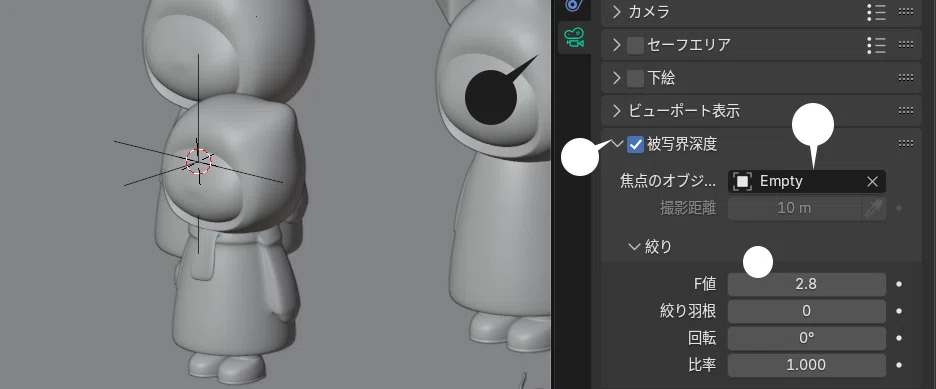Open camera presets menu in カメラ panel

[876, 11]
